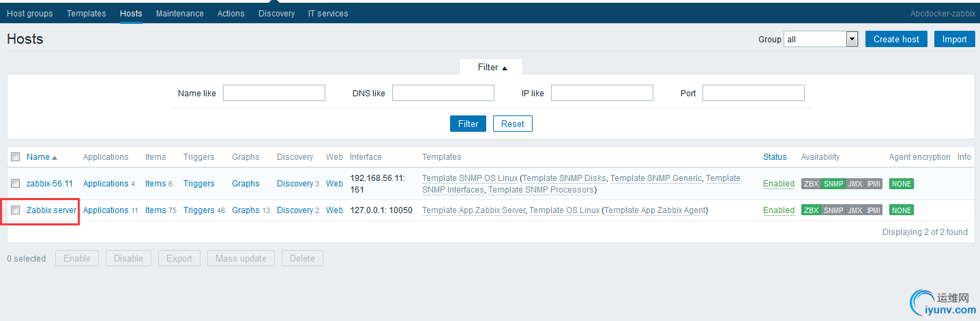Click the IPMI availability badge for zabbix-56.11

pos(874,184)
